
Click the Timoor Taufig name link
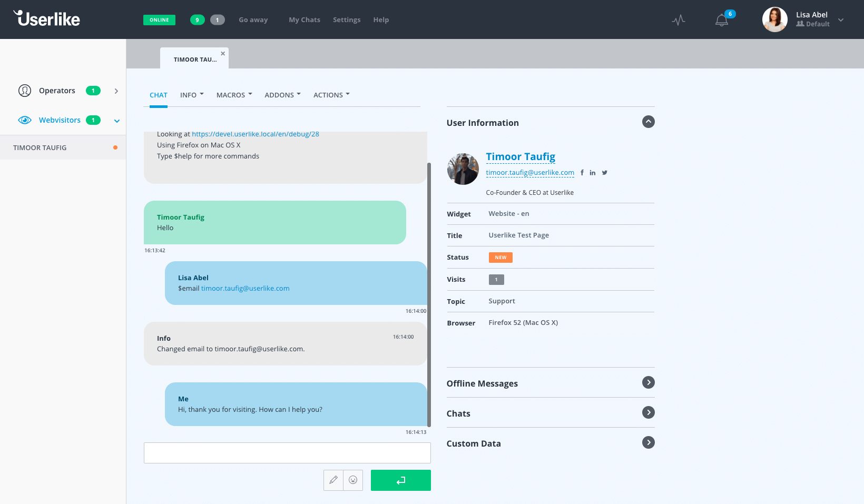521,157
